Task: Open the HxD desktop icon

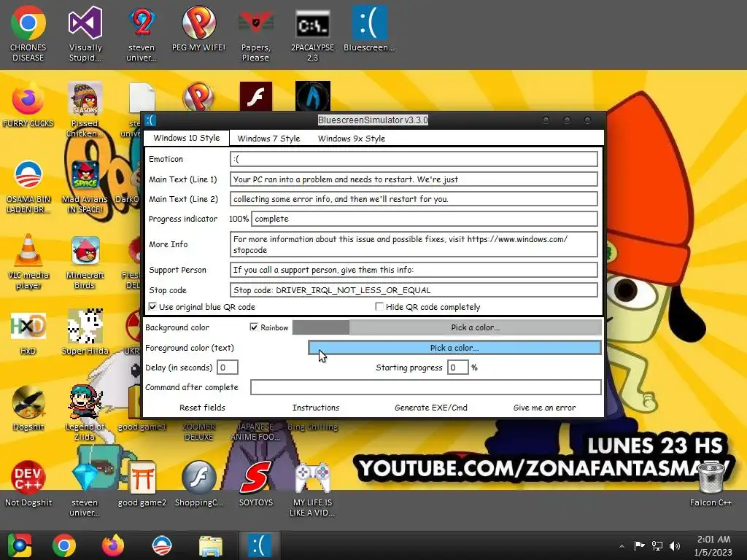Action: coord(28,333)
